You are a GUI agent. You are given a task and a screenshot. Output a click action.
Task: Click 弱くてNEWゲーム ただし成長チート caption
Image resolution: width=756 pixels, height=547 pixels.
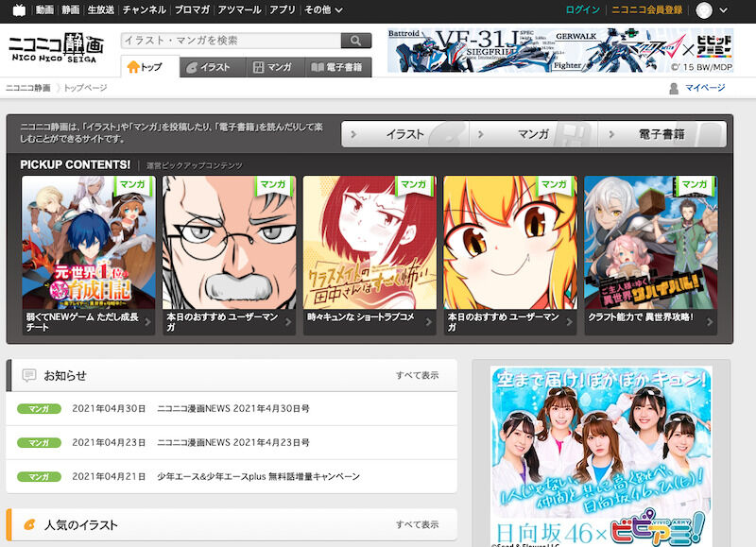click(x=82, y=322)
